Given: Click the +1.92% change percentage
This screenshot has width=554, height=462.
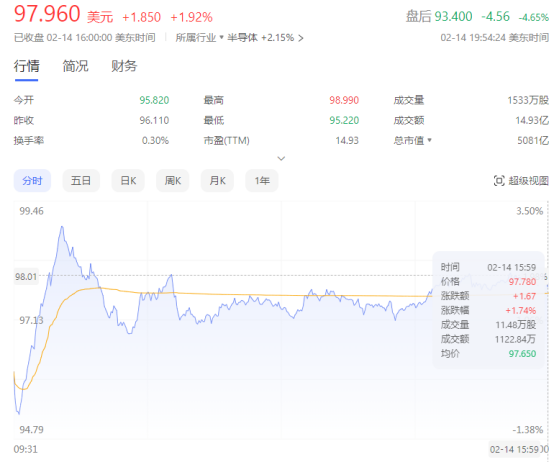Looking at the screenshot, I should [x=191, y=17].
